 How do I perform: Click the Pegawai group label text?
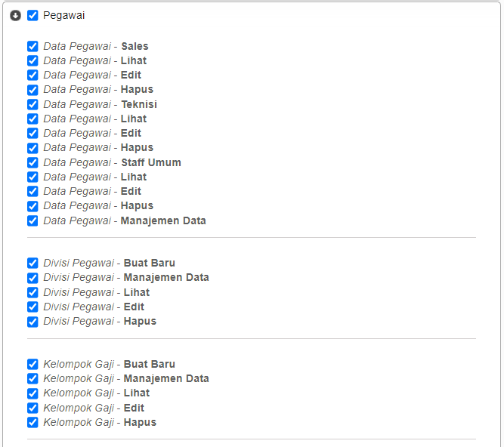point(64,15)
